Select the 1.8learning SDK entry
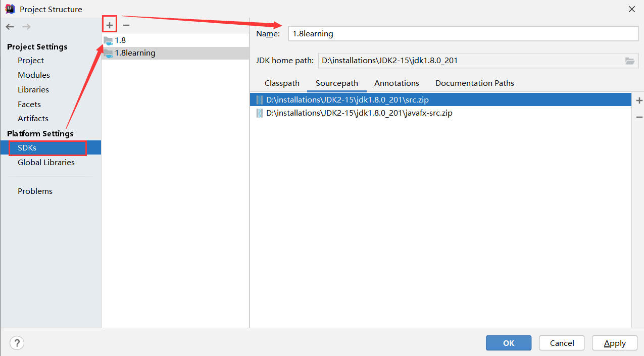 (175, 53)
